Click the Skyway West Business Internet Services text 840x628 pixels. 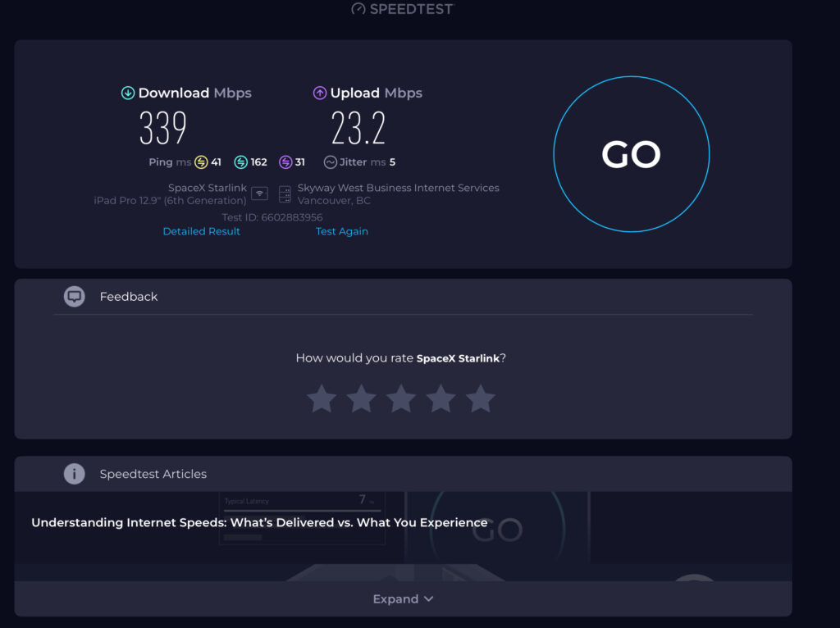(398, 188)
